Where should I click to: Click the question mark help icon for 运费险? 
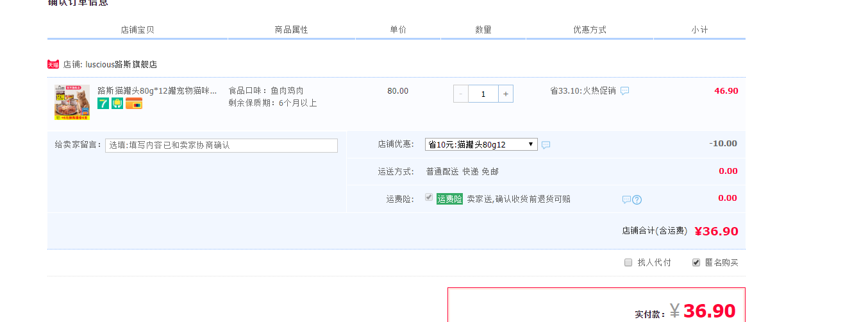point(637,199)
